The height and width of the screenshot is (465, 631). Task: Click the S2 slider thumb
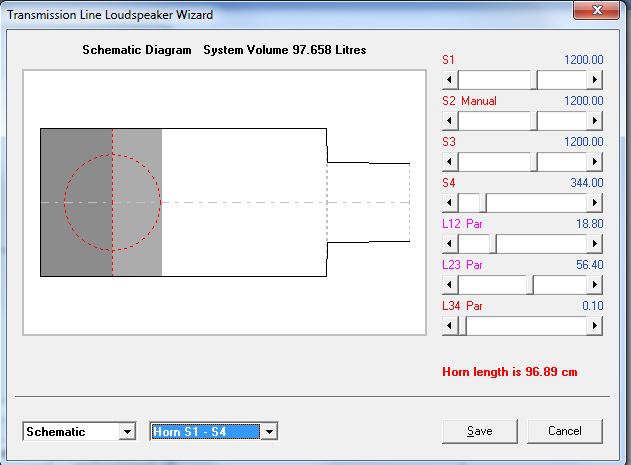(x=534, y=121)
